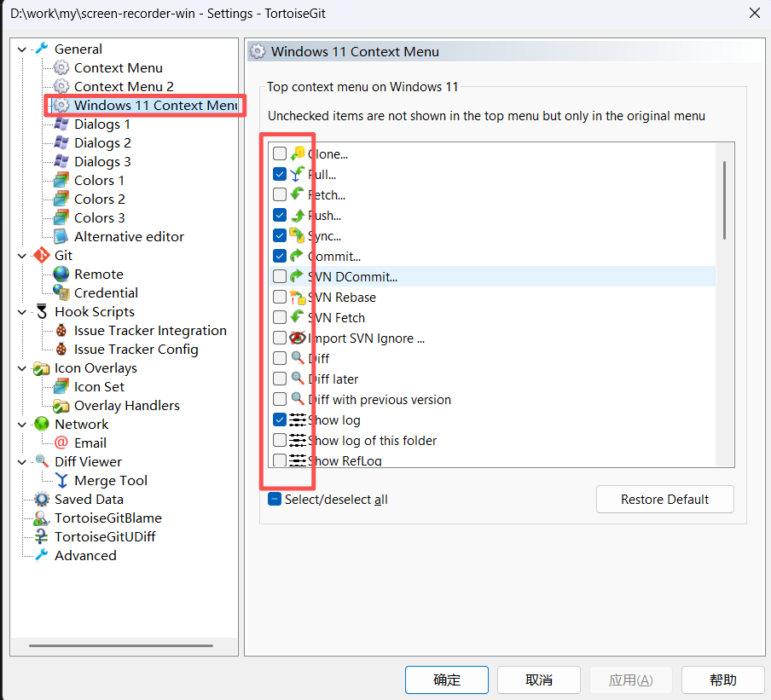Click the bug icon for Issue Tracker Integration
771x700 pixels.
(61, 330)
